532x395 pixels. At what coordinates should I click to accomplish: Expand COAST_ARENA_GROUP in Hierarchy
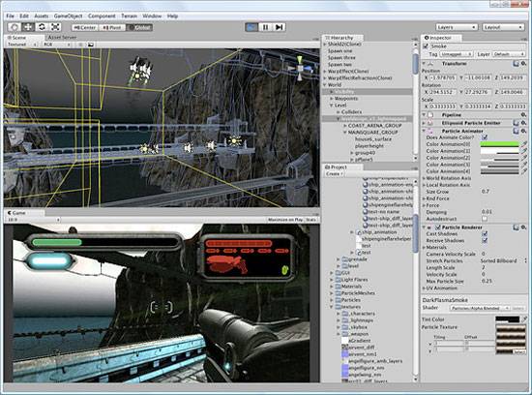coord(345,126)
